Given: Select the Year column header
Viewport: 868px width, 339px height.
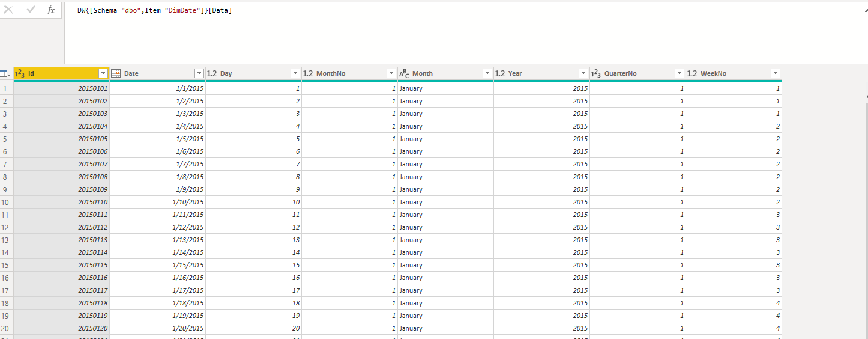Looking at the screenshot, I should coord(541,73).
